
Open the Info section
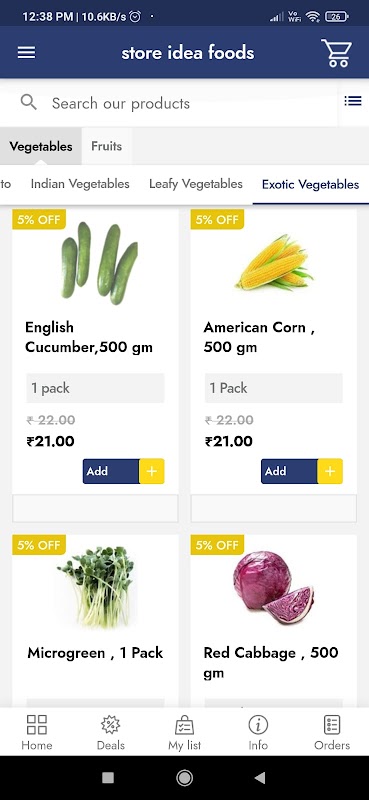(x=258, y=732)
